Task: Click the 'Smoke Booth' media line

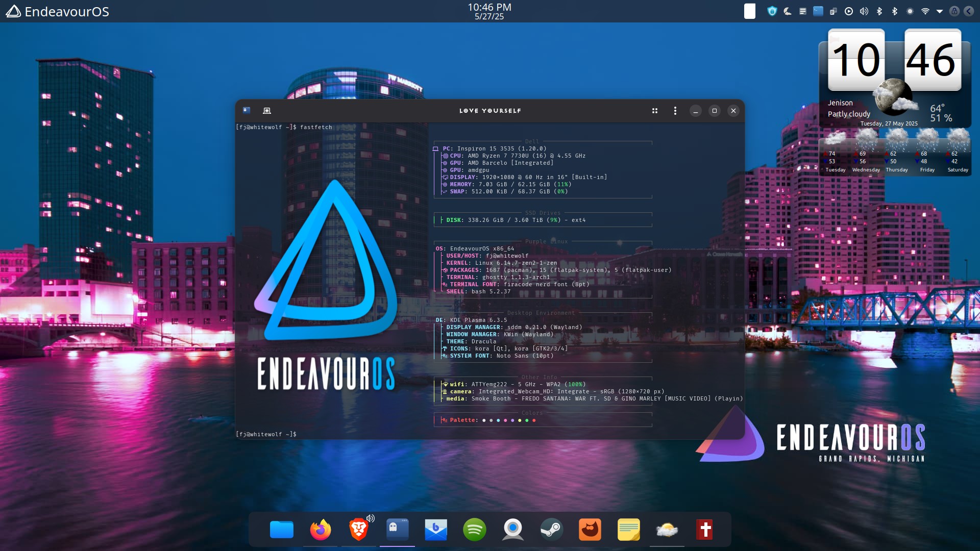Action: coord(592,398)
